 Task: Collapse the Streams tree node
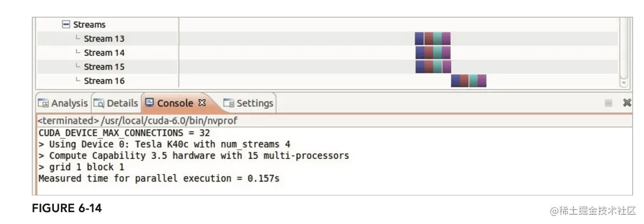pos(66,25)
